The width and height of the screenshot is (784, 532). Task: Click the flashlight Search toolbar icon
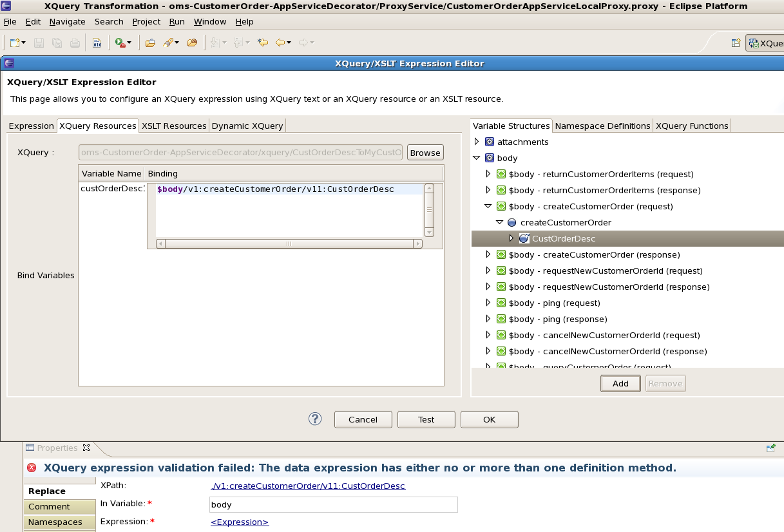[x=167, y=43]
